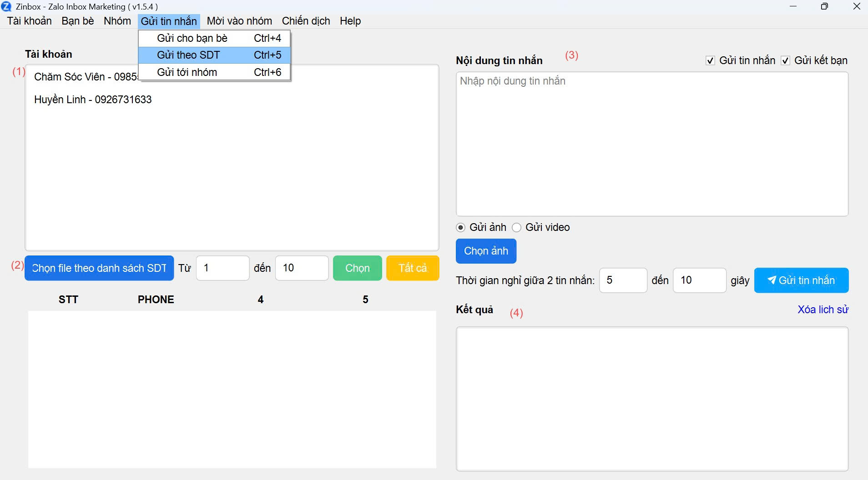Click the Xóa lịch sử link
Screen dimensions: 868x480
[x=823, y=310]
